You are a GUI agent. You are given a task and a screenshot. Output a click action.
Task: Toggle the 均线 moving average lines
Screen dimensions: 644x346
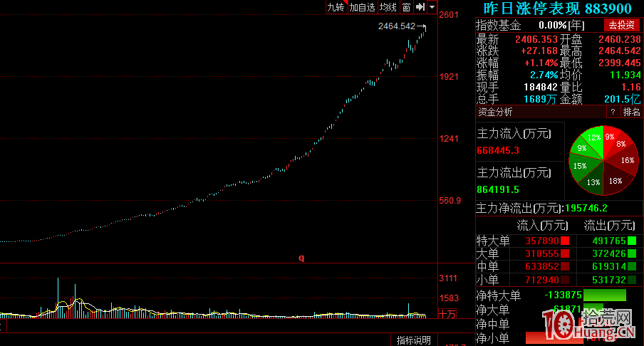point(388,7)
